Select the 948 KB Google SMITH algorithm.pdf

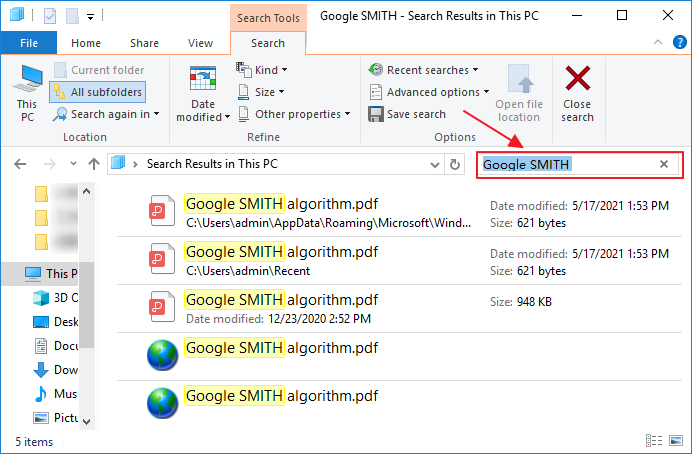click(399, 309)
